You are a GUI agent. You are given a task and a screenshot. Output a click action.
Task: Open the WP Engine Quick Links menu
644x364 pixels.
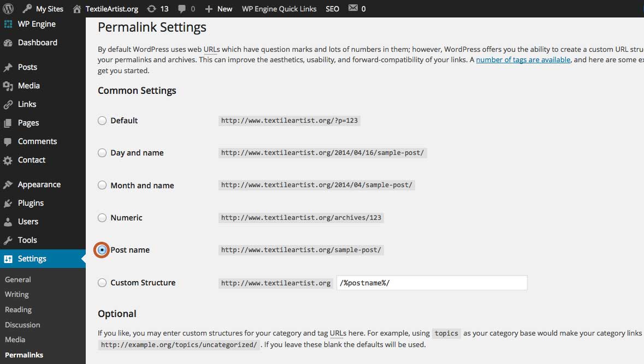click(279, 9)
